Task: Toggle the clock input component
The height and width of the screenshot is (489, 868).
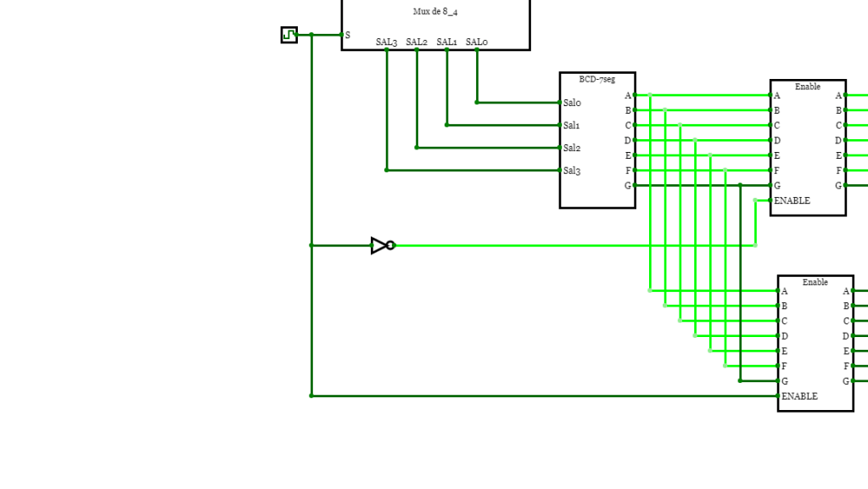Action: [289, 35]
